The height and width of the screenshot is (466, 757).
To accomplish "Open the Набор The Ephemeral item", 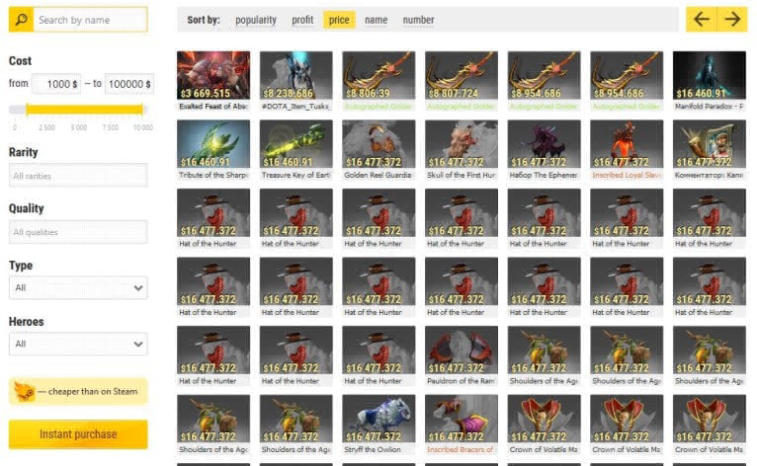I will pyautogui.click(x=544, y=150).
